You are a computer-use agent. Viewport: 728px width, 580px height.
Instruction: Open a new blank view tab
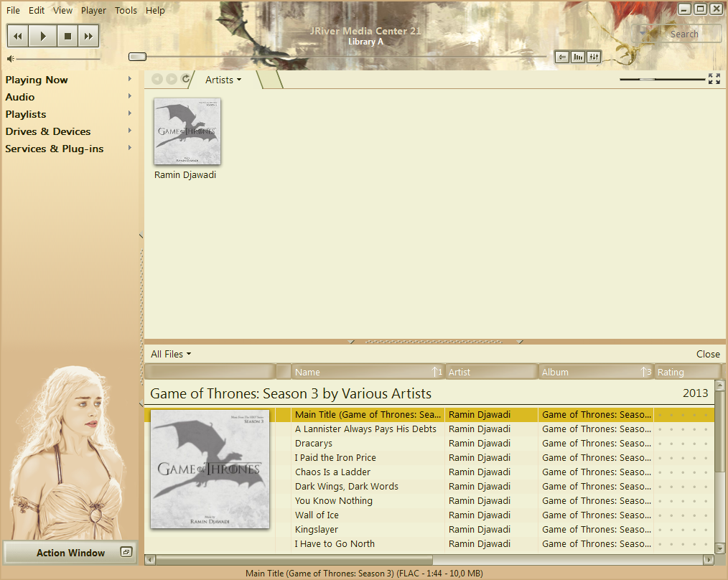coord(270,80)
